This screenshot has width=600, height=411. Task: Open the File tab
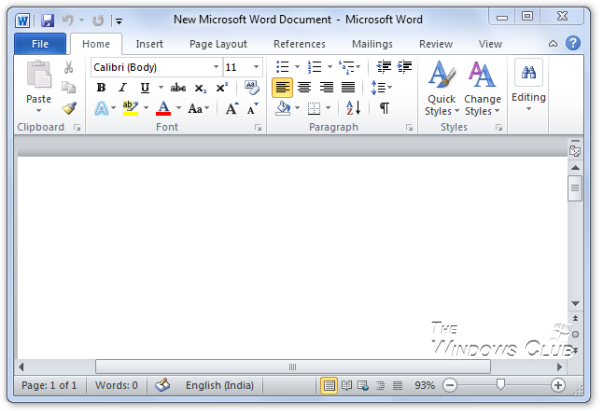tap(40, 44)
